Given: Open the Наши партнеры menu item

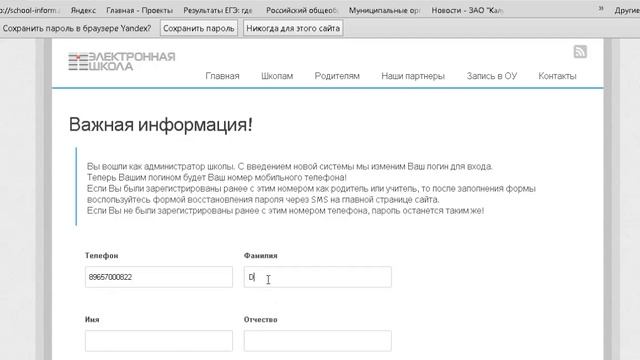Looking at the screenshot, I should [413, 76].
